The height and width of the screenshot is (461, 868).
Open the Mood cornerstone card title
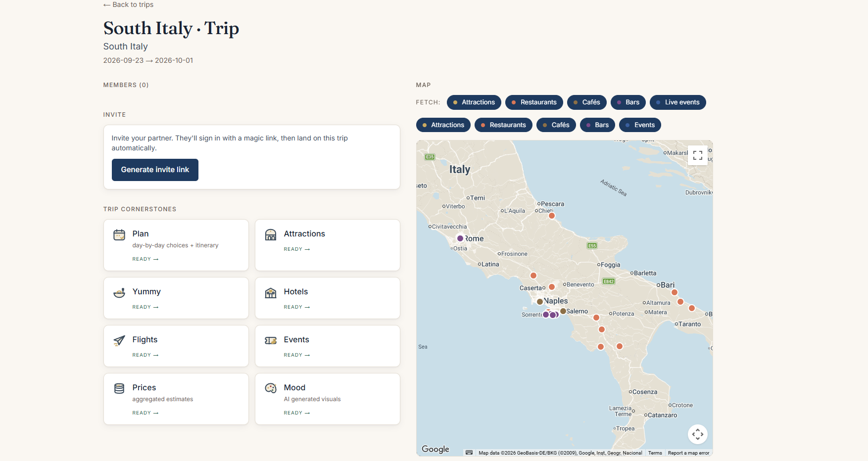[x=294, y=387]
